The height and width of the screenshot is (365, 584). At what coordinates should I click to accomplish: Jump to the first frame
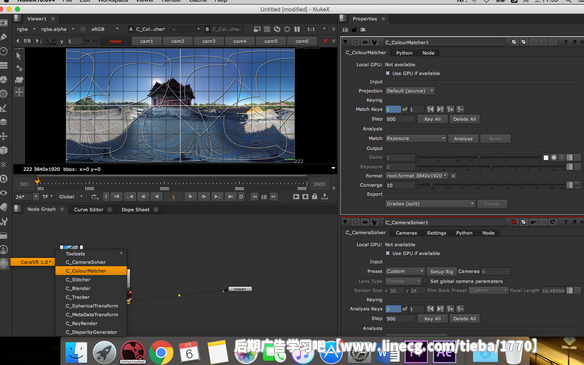tap(117, 197)
